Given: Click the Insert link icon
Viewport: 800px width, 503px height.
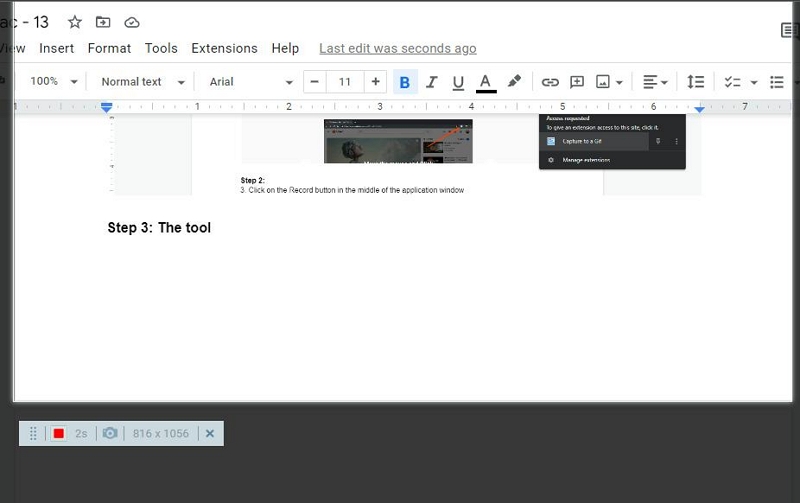Looking at the screenshot, I should [550, 82].
